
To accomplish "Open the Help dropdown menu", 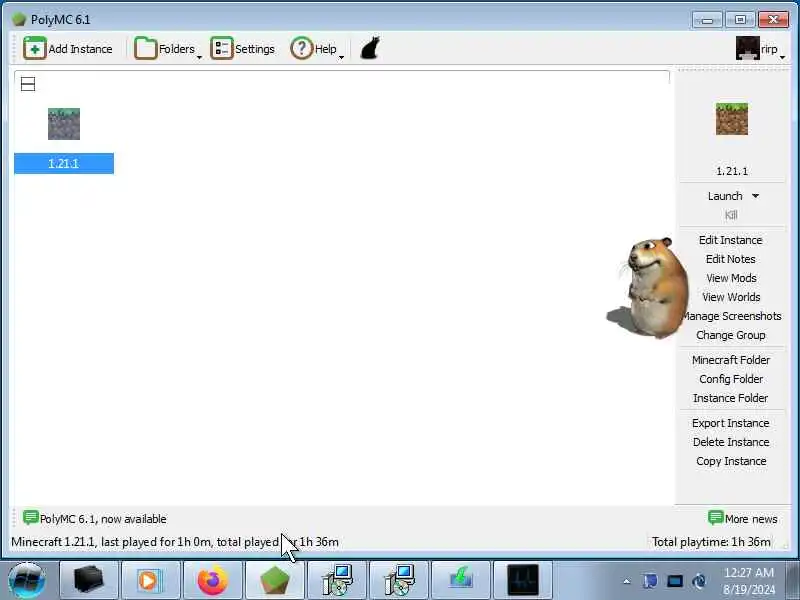I will 317,49.
